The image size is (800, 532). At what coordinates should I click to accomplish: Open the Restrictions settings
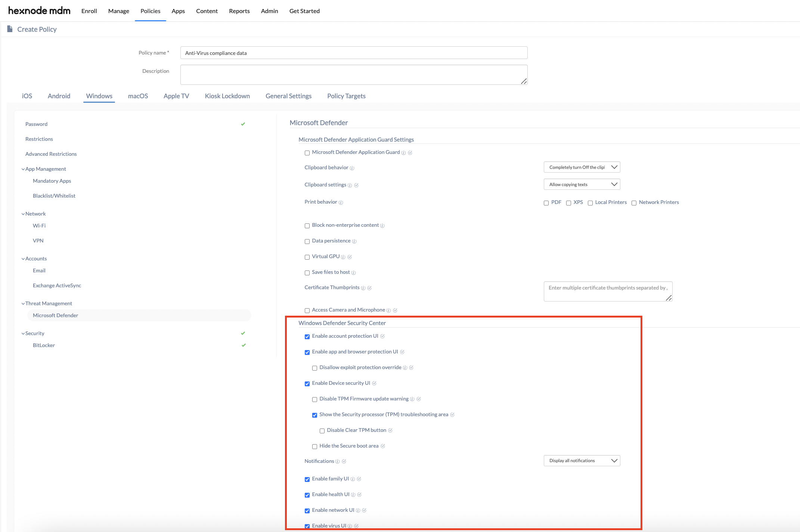click(39, 139)
